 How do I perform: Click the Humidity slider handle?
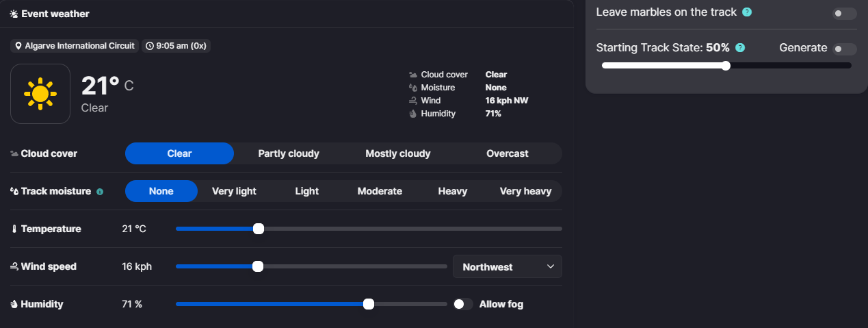pyautogui.click(x=369, y=304)
